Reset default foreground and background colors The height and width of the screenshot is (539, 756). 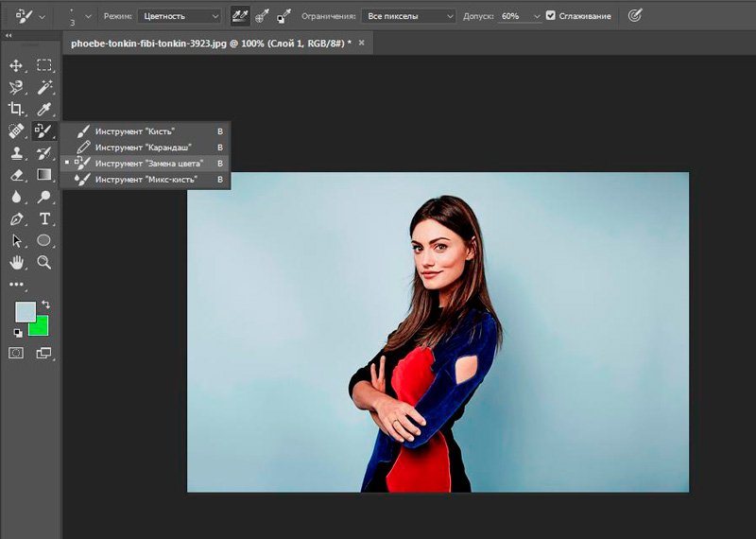click(18, 333)
